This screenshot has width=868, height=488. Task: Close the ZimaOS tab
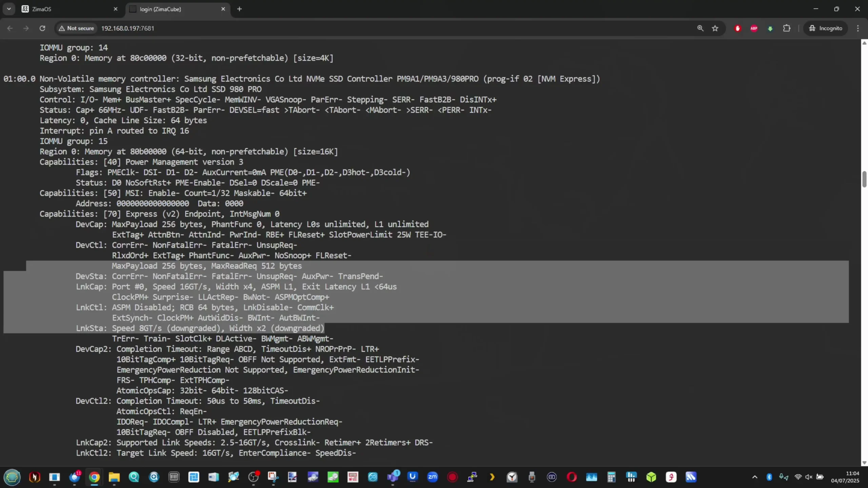point(115,9)
